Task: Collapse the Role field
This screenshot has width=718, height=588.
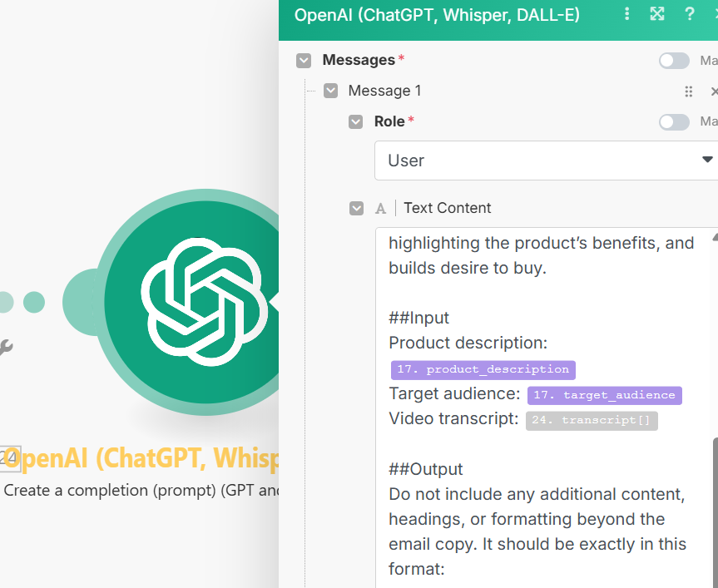Action: (x=356, y=121)
